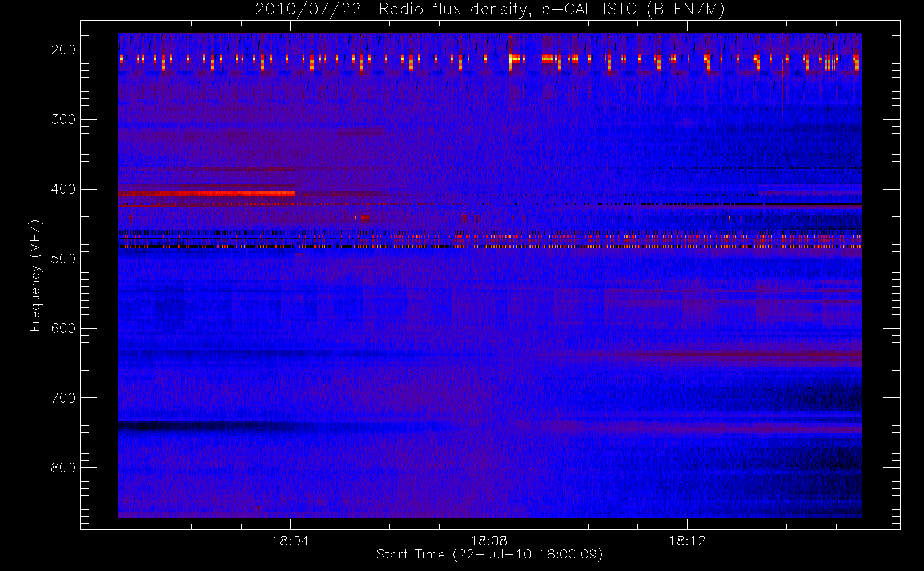This screenshot has width=924, height=571.
Task: Click the 18:04 time tick label
Action: coord(290,540)
